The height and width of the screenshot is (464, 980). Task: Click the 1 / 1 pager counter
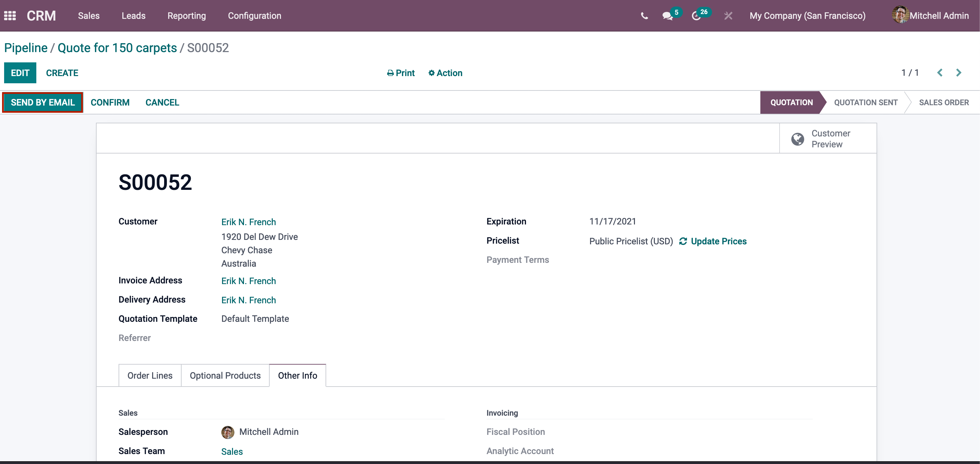point(910,73)
